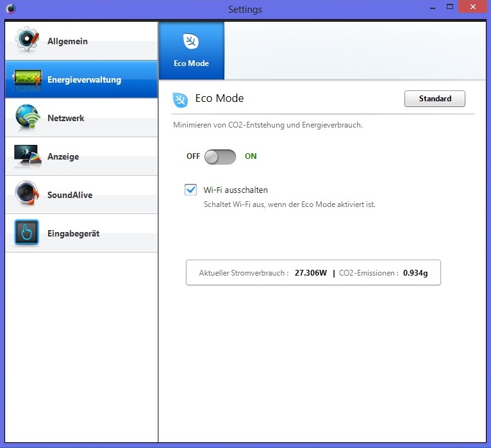Click the Standard button
The image size is (491, 448).
pyautogui.click(x=435, y=99)
